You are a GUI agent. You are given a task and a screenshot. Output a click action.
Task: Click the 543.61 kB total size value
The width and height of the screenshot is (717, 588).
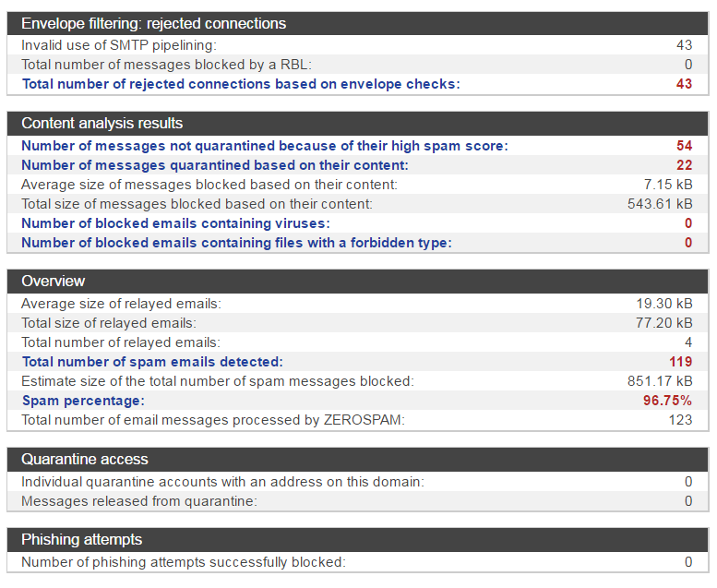[660, 204]
